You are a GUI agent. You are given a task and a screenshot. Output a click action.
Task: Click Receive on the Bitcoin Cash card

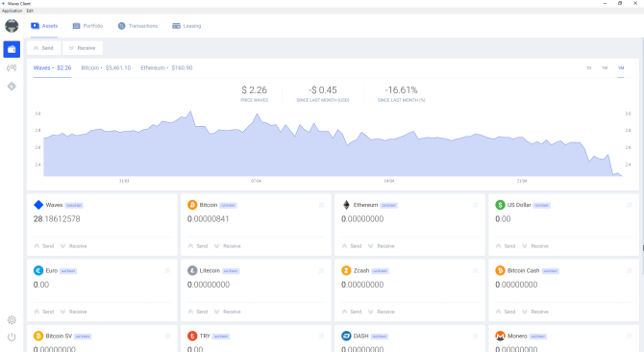535,312
